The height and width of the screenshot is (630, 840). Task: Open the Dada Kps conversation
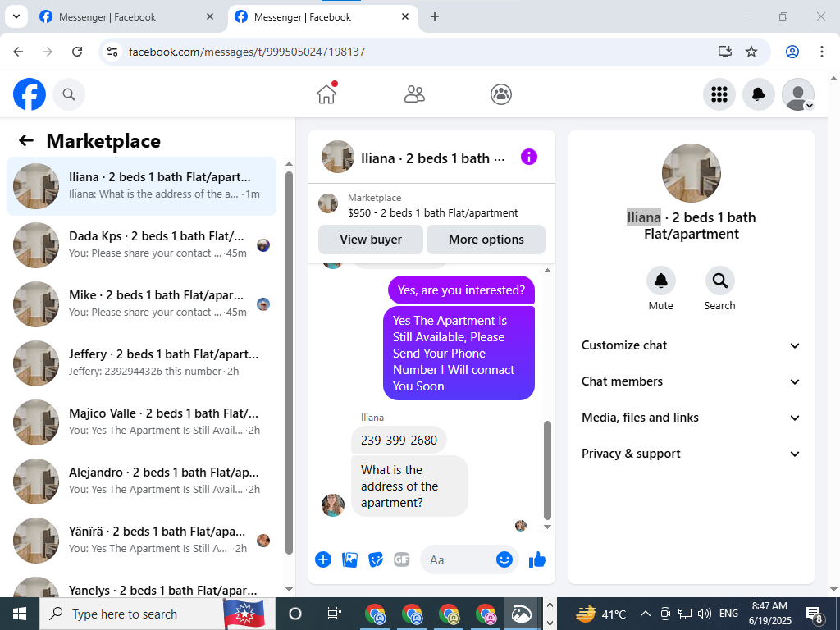point(141,244)
